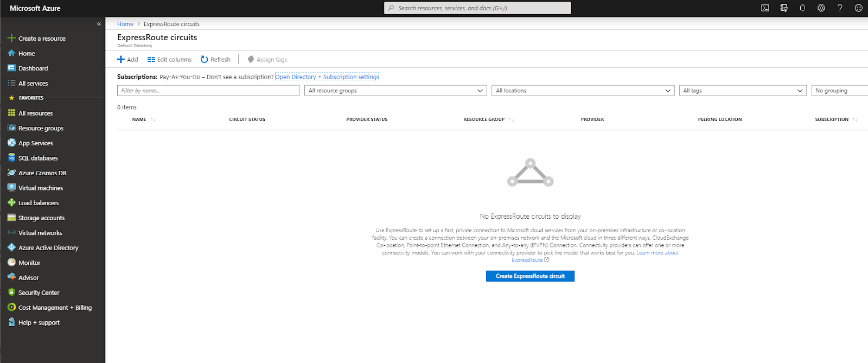Viewport: 868px width, 363px height.
Task: Click Create ExpressRoute circuit button
Action: point(530,276)
